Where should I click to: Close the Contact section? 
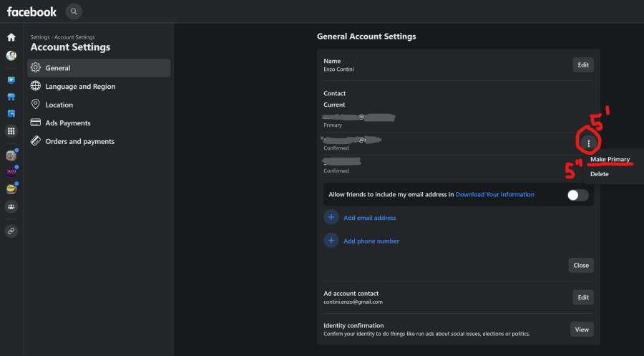581,265
